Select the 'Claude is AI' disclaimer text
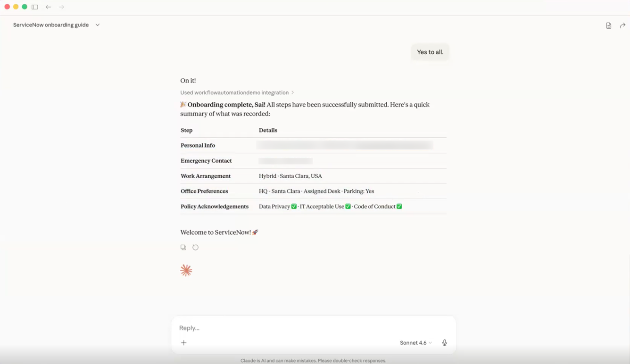630x364 pixels. click(x=313, y=361)
